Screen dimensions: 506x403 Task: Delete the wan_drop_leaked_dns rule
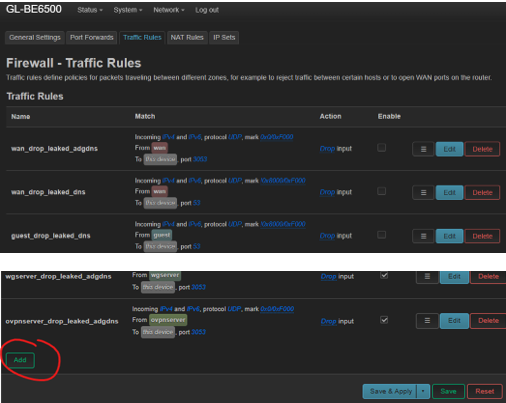click(482, 192)
